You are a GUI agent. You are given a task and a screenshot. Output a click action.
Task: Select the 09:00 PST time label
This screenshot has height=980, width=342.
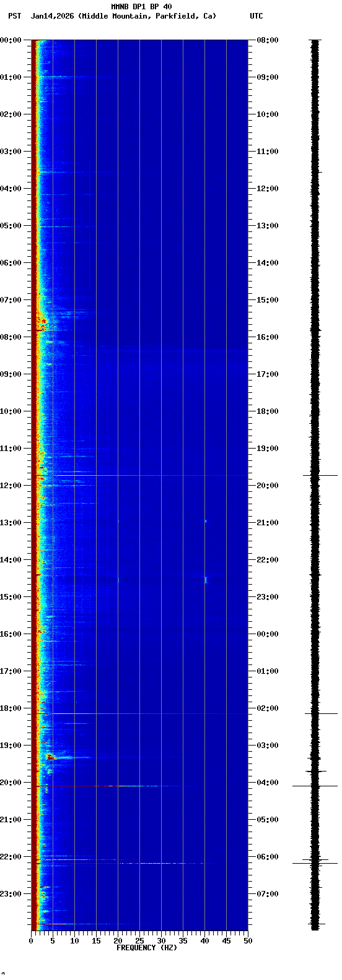pyautogui.click(x=11, y=374)
